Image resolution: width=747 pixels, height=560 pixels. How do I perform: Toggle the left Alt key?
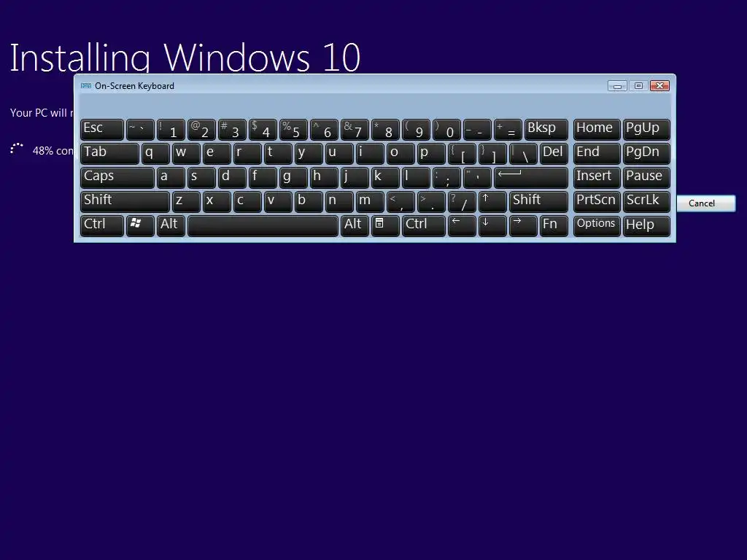[171, 225]
